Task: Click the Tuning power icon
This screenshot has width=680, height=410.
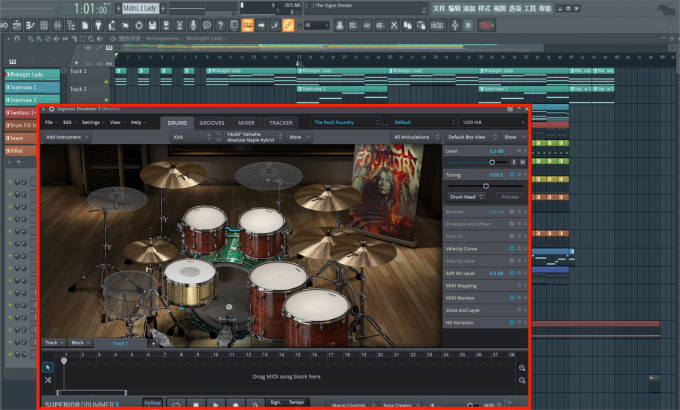Action: coord(512,174)
